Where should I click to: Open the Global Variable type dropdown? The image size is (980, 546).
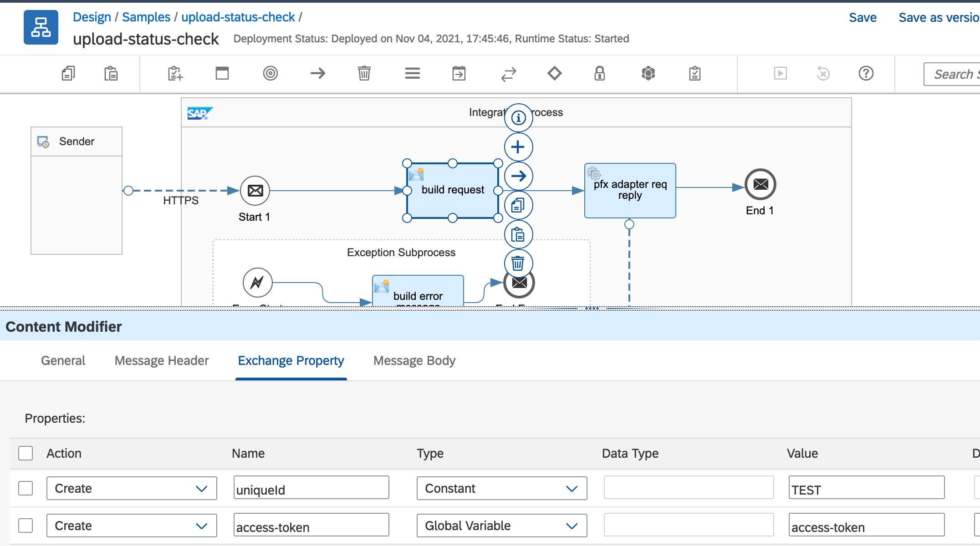click(x=501, y=526)
